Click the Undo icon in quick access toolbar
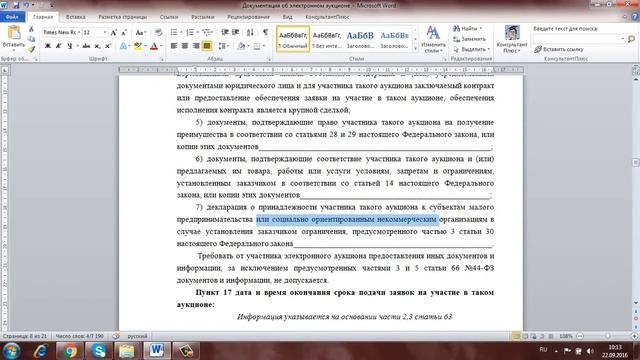The width and height of the screenshot is (640, 360). 27,5
